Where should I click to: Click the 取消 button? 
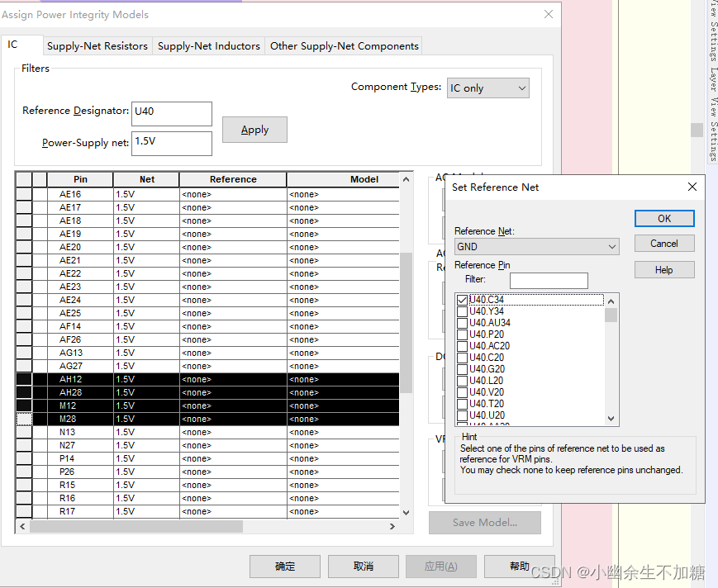tap(363, 567)
